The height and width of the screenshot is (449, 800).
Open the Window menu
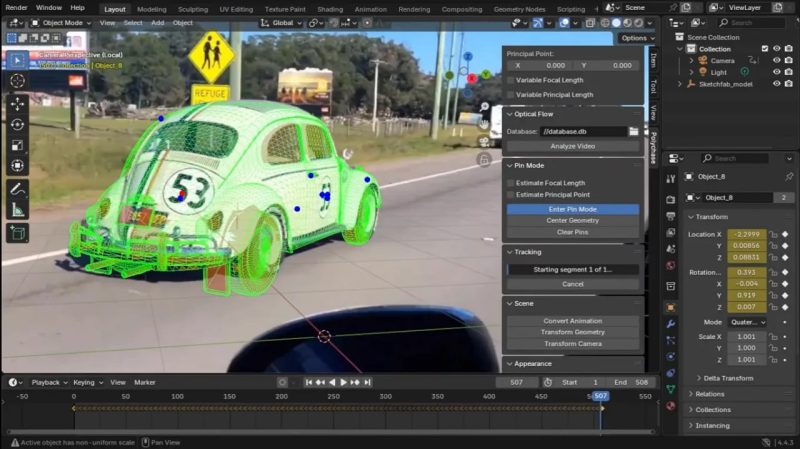pyautogui.click(x=48, y=8)
